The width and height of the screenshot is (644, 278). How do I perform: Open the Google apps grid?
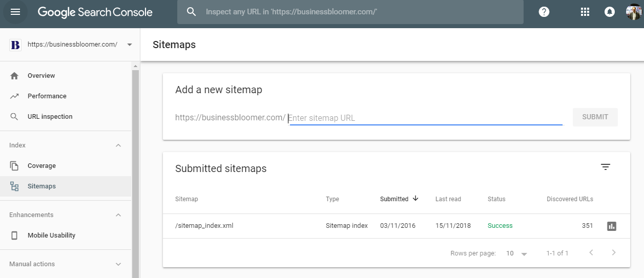pyautogui.click(x=585, y=12)
